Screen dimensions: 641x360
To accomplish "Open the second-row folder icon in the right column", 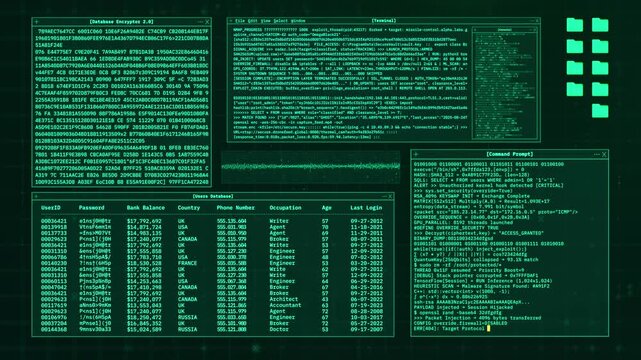I will (600, 46).
